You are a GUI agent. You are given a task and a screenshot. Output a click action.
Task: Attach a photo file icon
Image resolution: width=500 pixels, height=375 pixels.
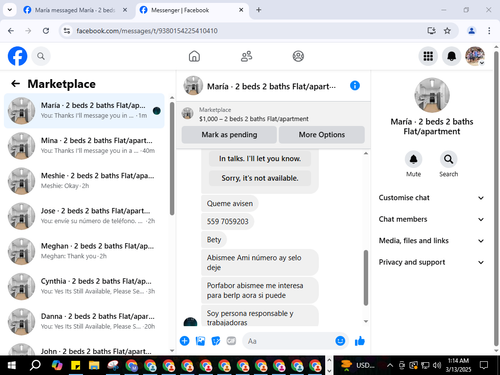pos(200,341)
